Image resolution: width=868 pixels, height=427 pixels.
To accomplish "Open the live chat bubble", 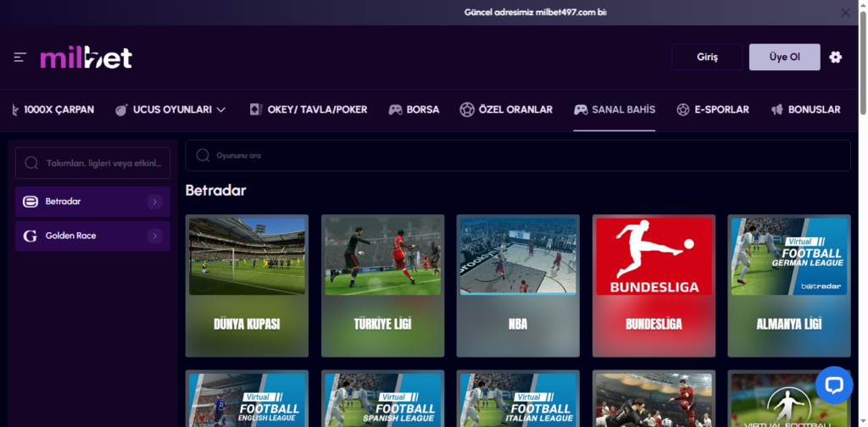I will (x=834, y=385).
